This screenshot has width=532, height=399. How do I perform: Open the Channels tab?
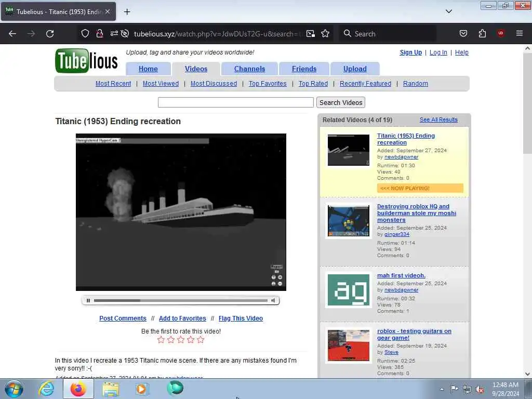(250, 69)
